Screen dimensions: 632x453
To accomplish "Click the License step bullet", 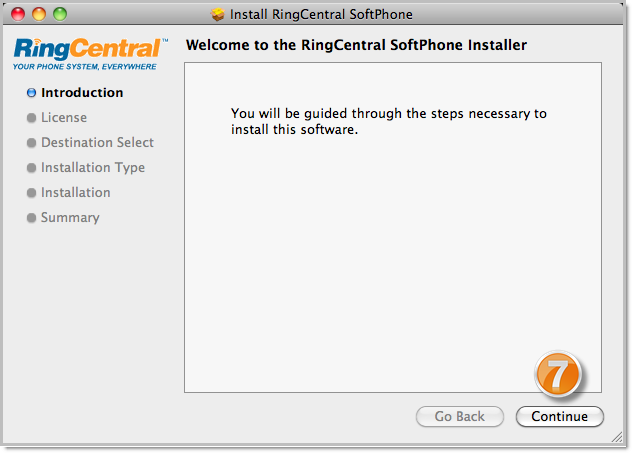I will coord(31,118).
